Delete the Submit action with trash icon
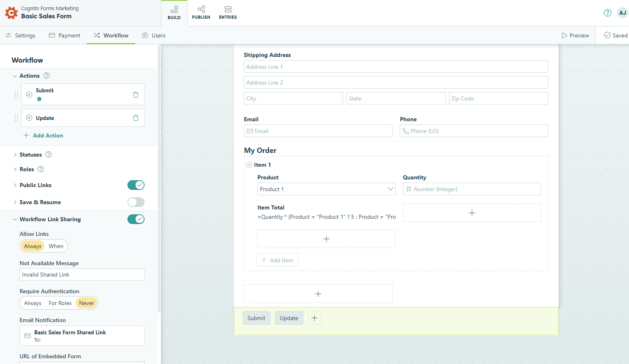Viewport: 629px width, 364px height. 136,94
